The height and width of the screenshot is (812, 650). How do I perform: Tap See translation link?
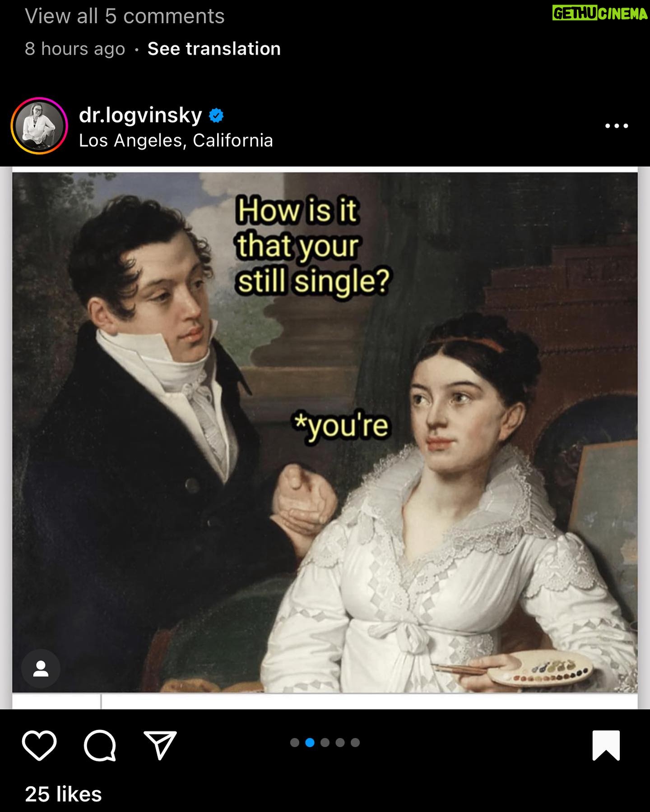214,49
